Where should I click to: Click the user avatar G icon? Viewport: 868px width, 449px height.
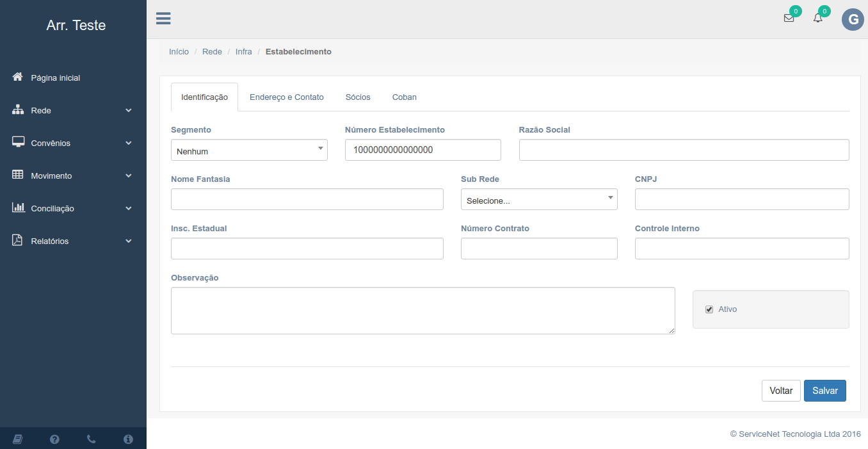[853, 20]
